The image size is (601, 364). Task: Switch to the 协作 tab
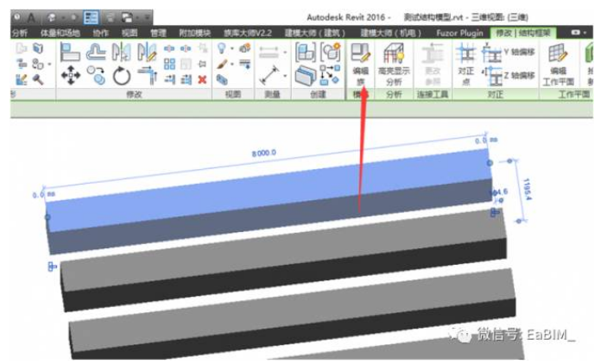pos(101,33)
